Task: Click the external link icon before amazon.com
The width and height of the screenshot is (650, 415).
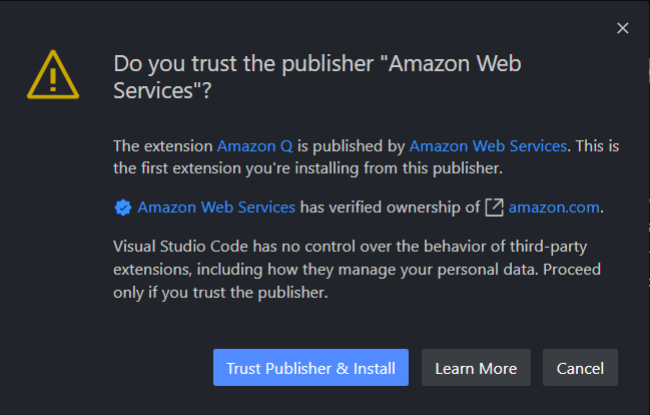Action: pos(494,208)
